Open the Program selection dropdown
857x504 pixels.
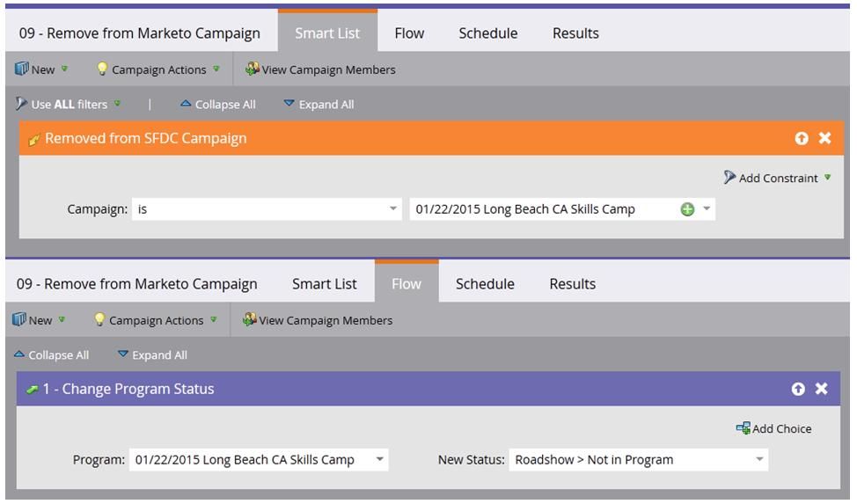tap(379, 459)
